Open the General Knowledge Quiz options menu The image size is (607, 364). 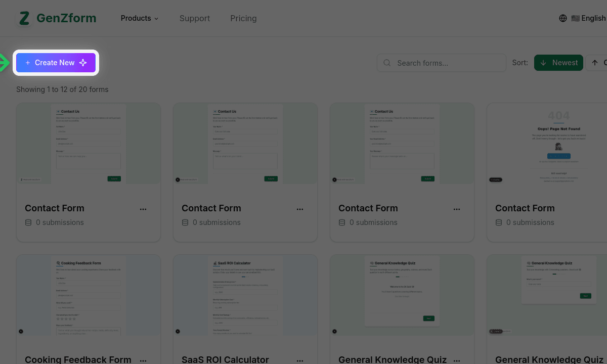(457, 359)
